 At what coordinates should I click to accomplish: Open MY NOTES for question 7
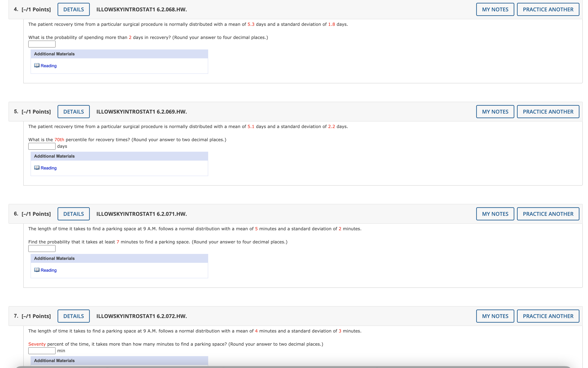pos(495,316)
